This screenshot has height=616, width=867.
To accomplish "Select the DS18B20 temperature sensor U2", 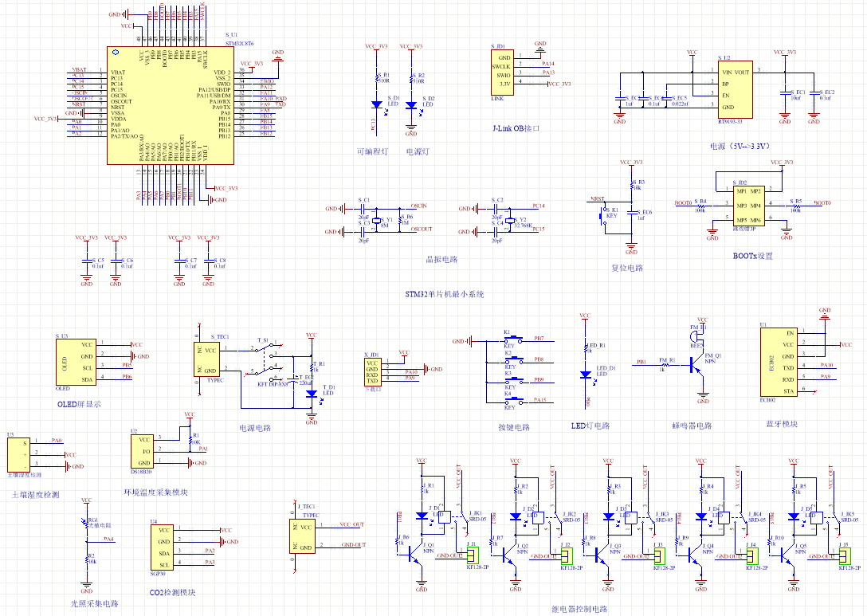I will (144, 451).
